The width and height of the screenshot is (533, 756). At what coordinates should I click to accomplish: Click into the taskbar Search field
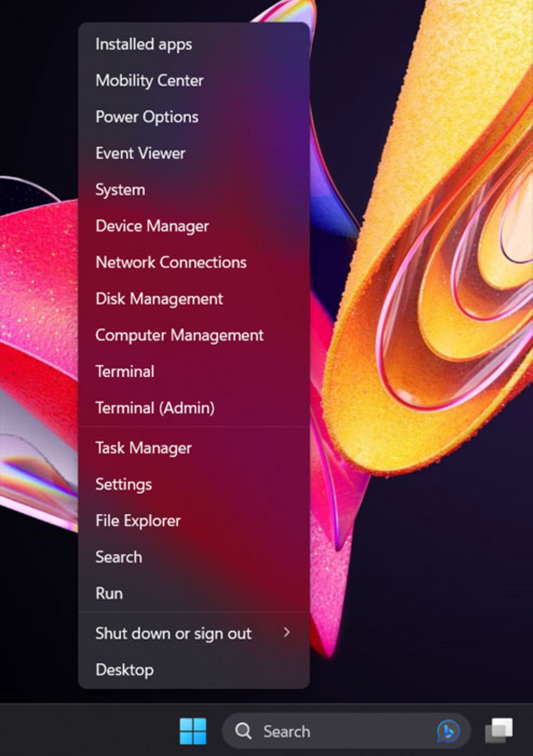tap(329, 731)
